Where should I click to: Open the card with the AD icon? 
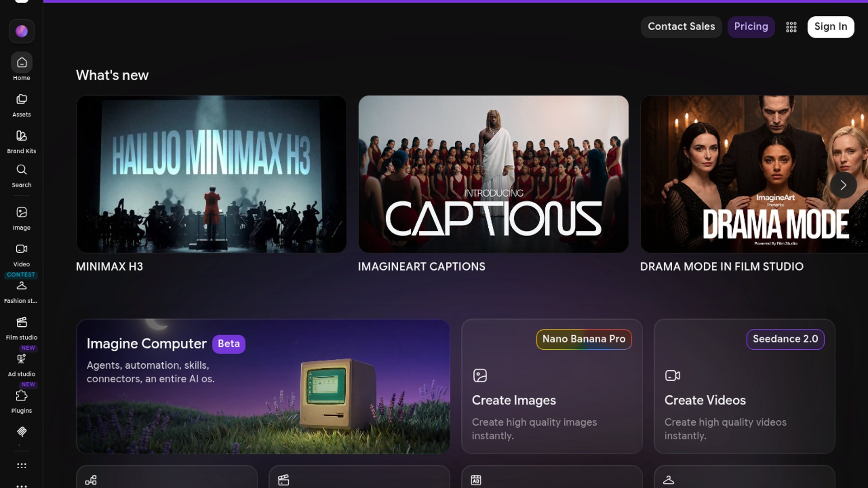[552, 477]
